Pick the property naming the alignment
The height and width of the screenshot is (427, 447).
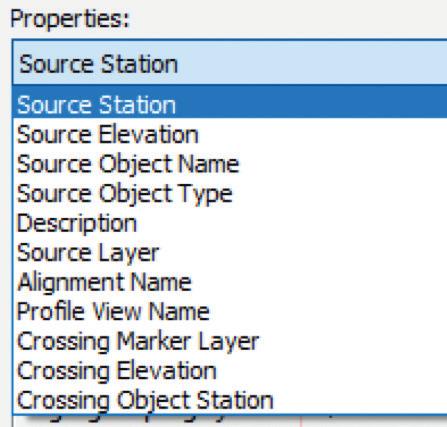pyautogui.click(x=230, y=282)
